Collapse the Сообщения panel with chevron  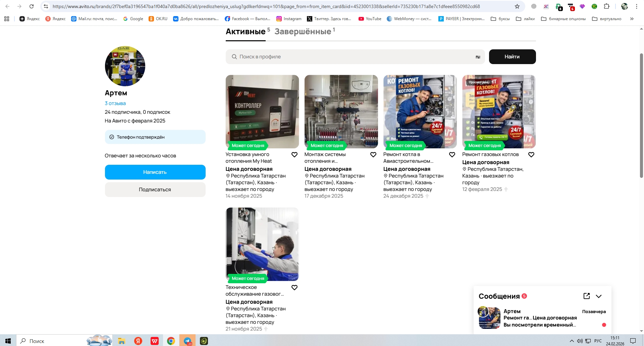pyautogui.click(x=599, y=296)
